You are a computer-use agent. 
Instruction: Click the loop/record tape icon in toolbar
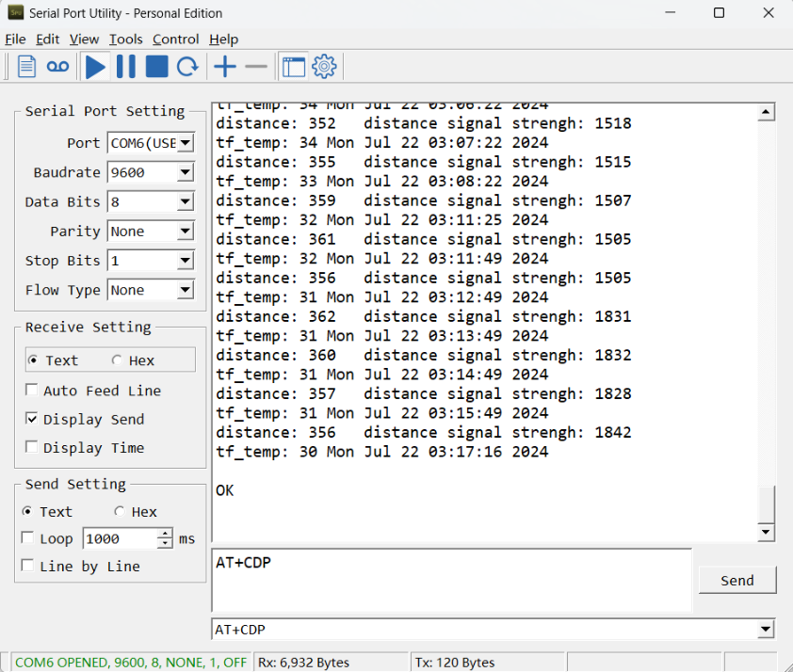(x=57, y=67)
